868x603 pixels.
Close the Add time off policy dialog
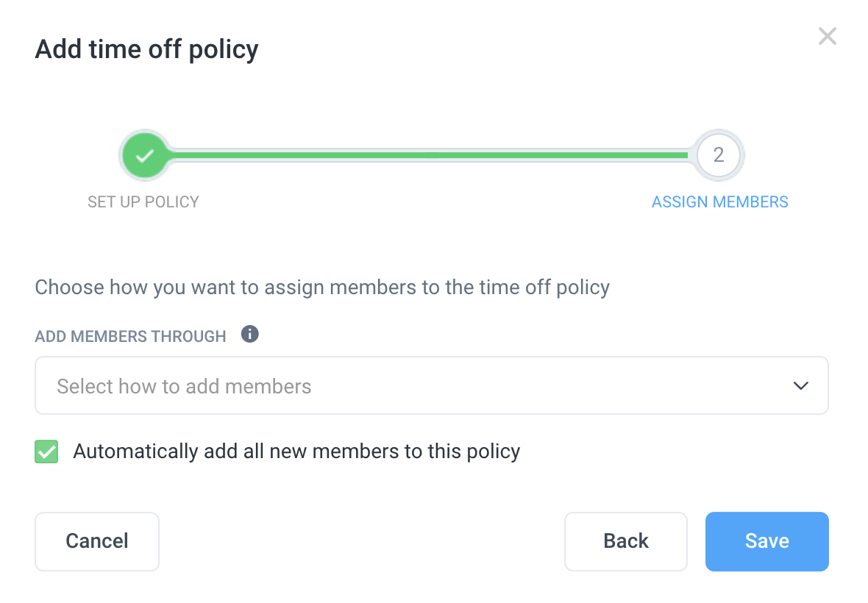coord(827,37)
